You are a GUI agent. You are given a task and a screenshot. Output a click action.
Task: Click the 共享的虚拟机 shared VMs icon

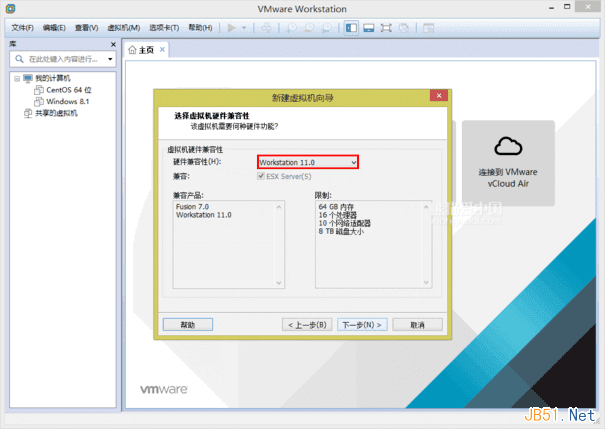point(28,113)
